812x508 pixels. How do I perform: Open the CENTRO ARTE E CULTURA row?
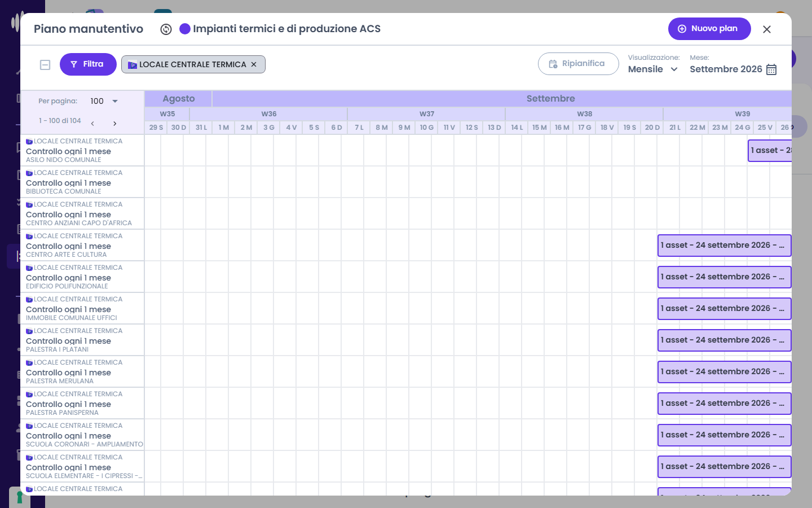click(82, 245)
